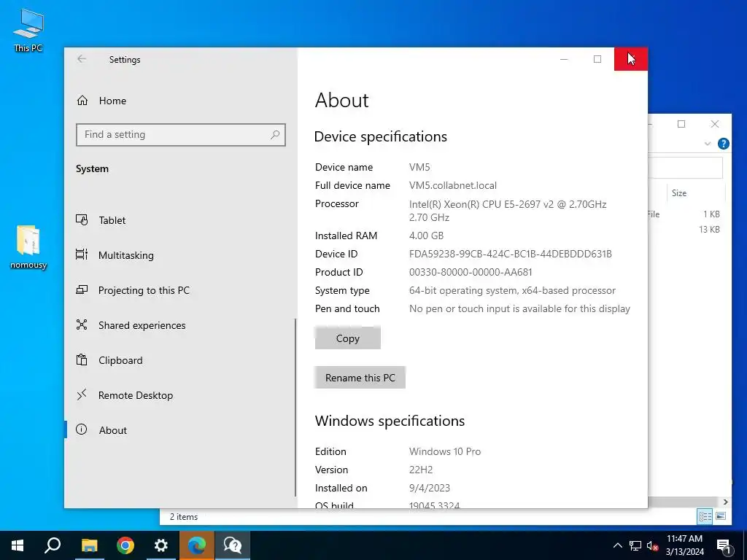Image resolution: width=747 pixels, height=560 pixels.
Task: Click the Windows 10 Pro edition text
Action: [x=445, y=451]
